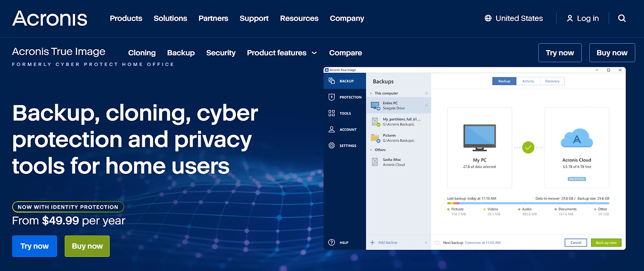Click the '5.5 TB of 6 TB free' text
The image size is (644, 271).
[x=577, y=166]
